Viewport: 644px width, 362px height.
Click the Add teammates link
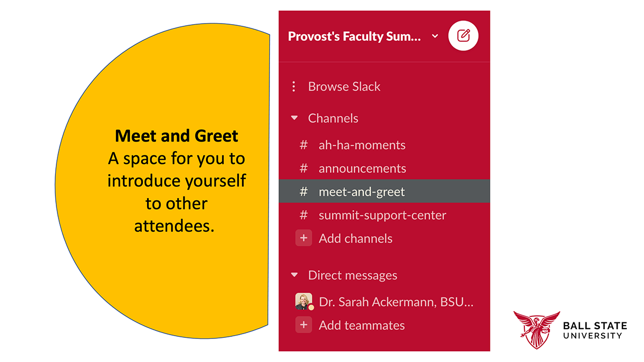coord(361,325)
